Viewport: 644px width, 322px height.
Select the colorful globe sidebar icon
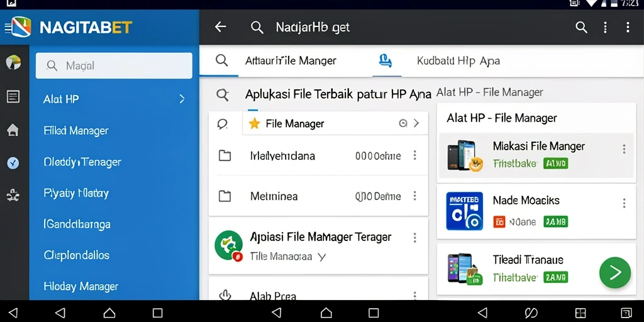click(x=13, y=62)
